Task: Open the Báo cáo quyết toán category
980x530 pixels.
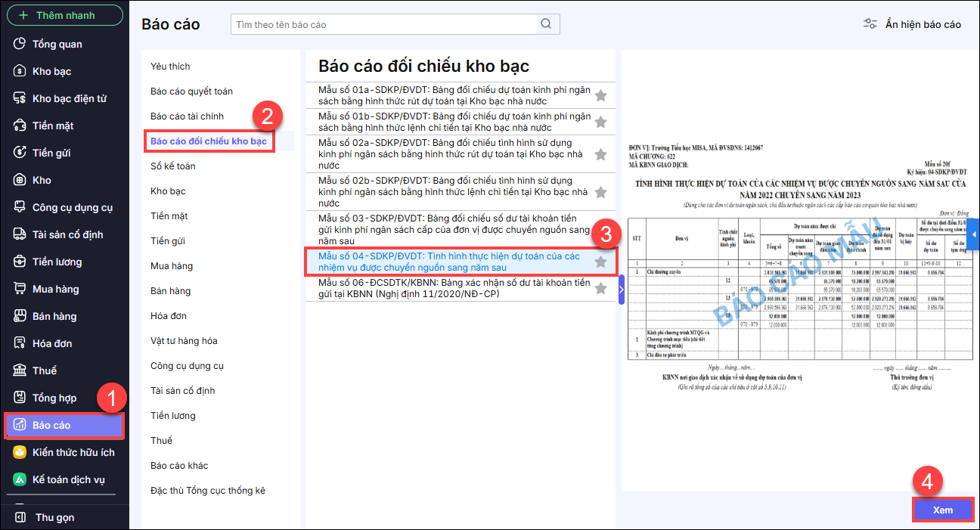Action: pyautogui.click(x=191, y=91)
